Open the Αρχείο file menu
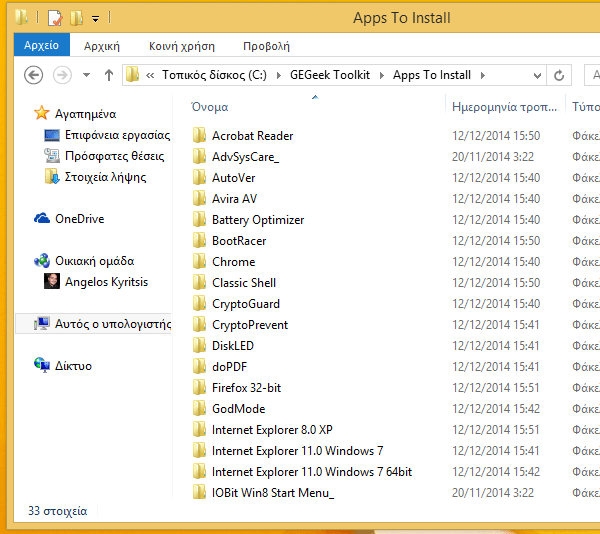The width and height of the screenshot is (600, 534). point(42,45)
